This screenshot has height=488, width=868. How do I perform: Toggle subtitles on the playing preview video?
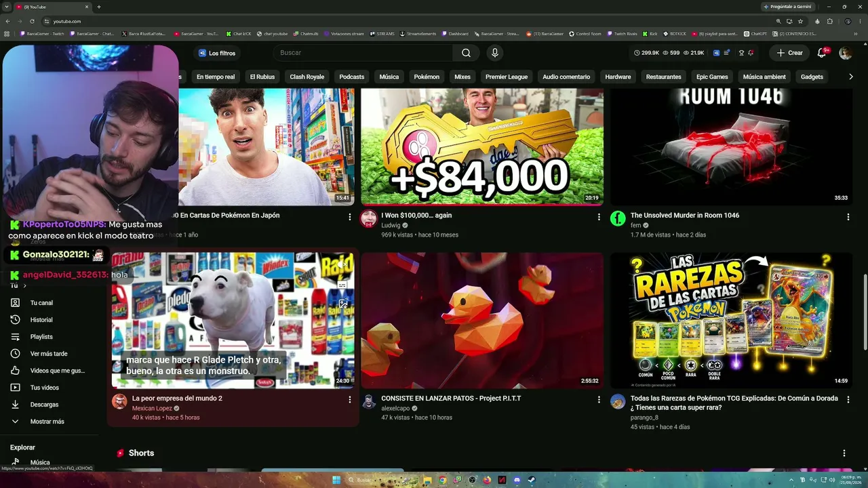click(x=342, y=285)
